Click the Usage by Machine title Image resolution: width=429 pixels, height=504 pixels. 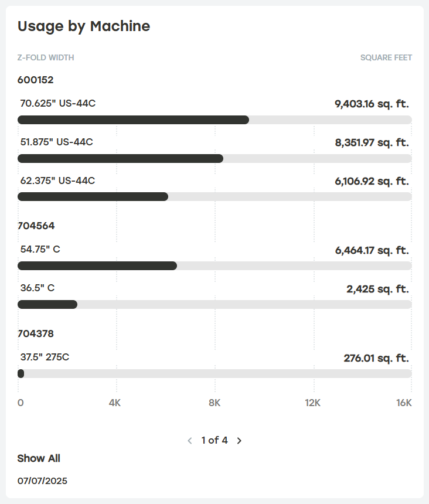pyautogui.click(x=84, y=26)
